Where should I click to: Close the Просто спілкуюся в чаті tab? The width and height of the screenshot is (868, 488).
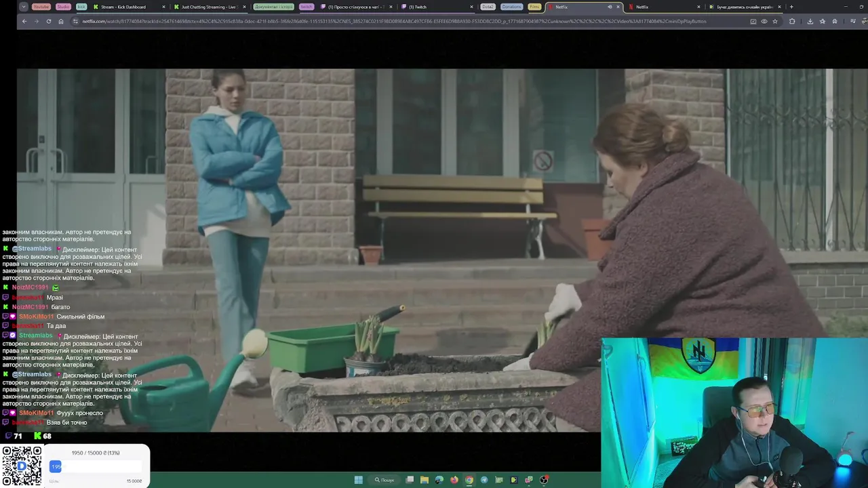point(391,7)
